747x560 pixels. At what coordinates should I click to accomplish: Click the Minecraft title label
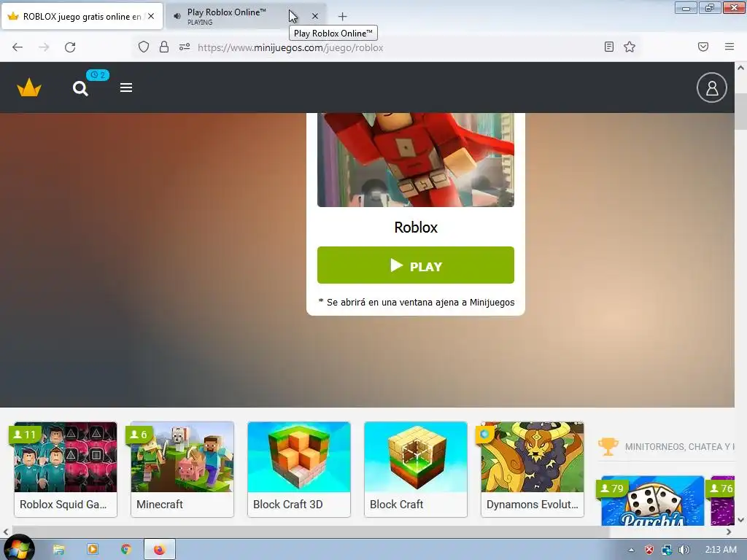click(x=160, y=505)
